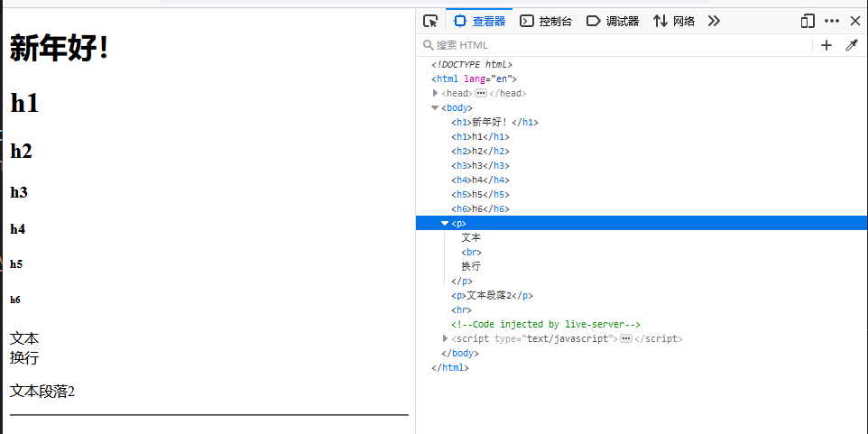Select the closing </html> tag
Screen dimensions: 868x434
pos(449,367)
